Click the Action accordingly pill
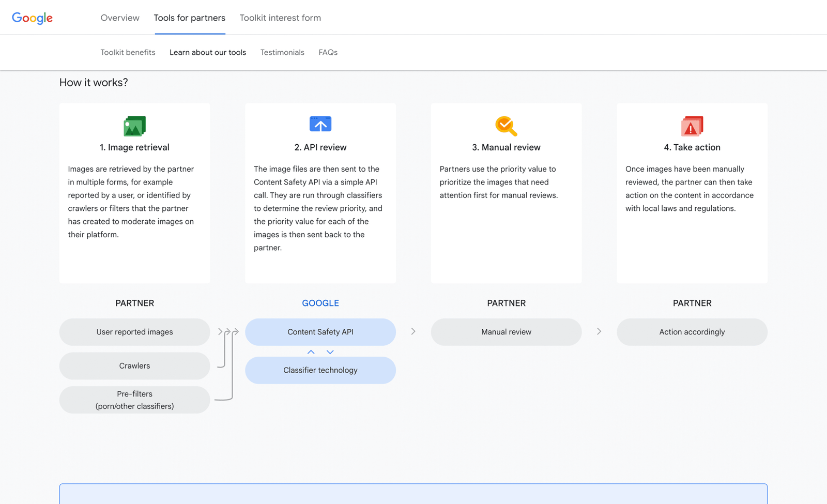Viewport: 827px width, 504px height. [692, 332]
